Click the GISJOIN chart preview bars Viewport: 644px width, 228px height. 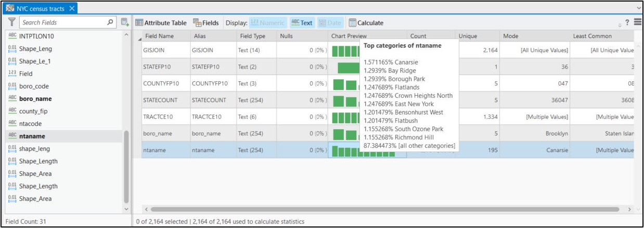pyautogui.click(x=345, y=50)
